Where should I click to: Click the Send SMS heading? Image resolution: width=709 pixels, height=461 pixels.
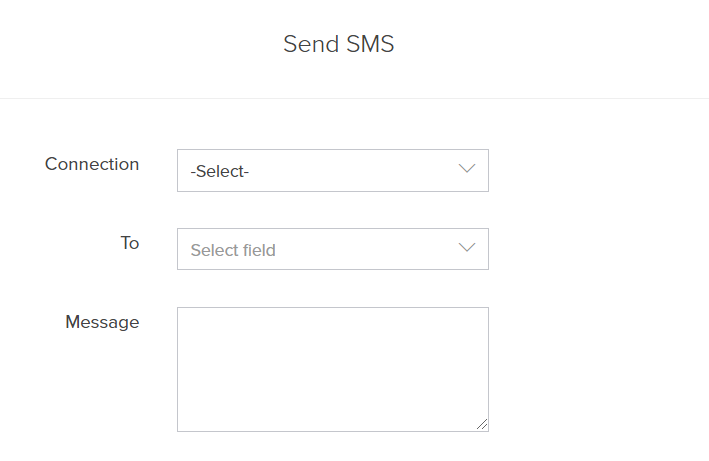pyautogui.click(x=339, y=44)
